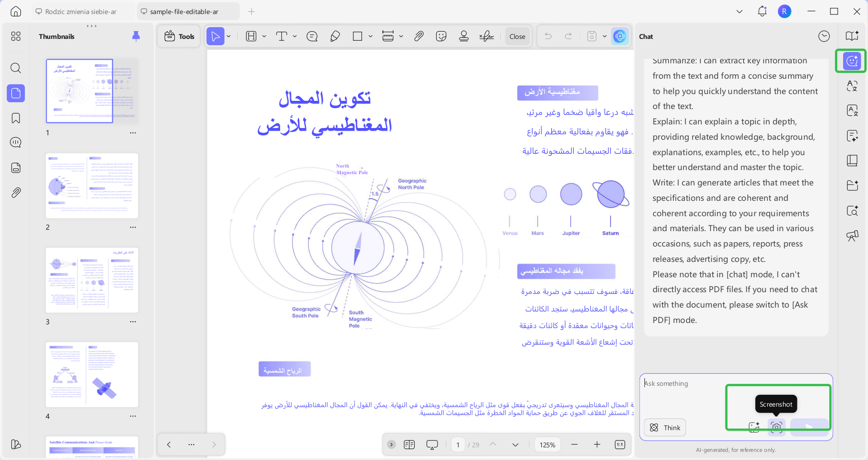Toggle the UPDF AI assistant panel

[620, 36]
